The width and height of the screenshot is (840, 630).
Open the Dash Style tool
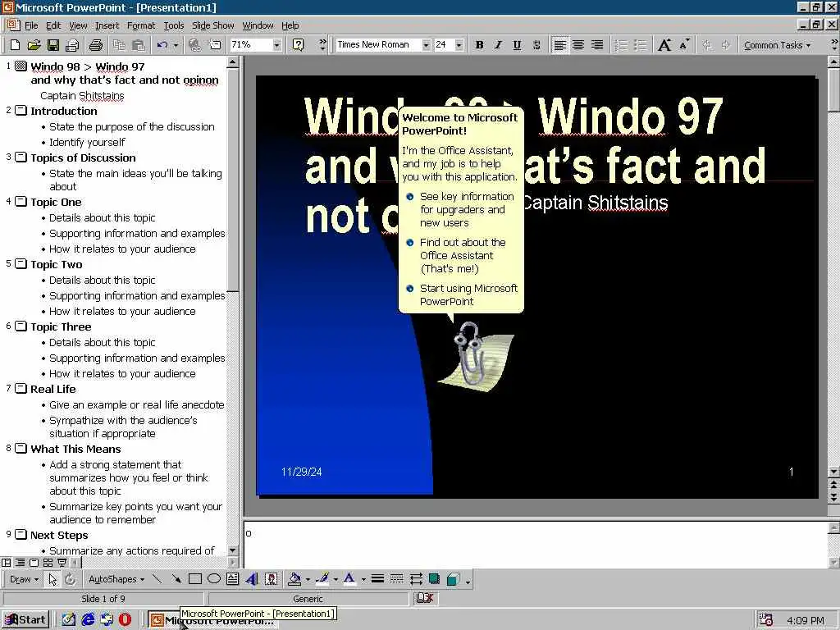396,579
